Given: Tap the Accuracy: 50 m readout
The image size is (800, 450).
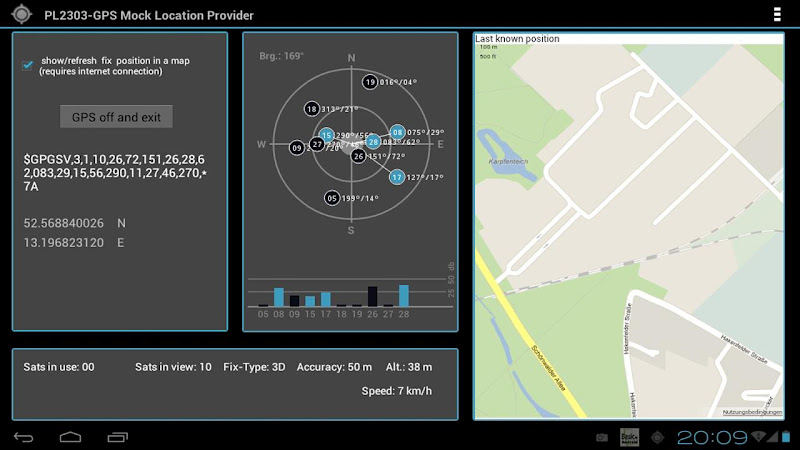Looking at the screenshot, I should coord(334,367).
